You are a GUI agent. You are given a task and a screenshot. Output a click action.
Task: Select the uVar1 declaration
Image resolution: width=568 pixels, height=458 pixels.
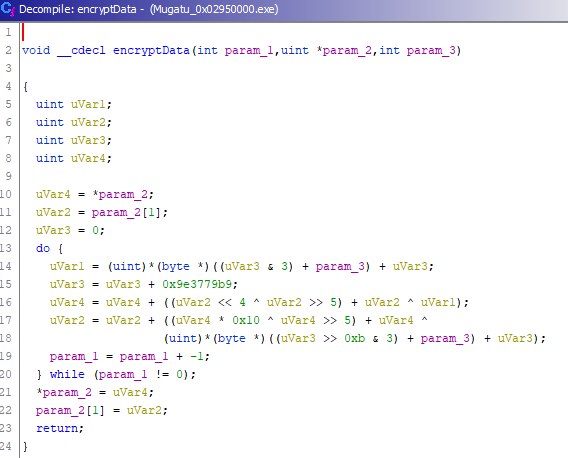point(88,104)
